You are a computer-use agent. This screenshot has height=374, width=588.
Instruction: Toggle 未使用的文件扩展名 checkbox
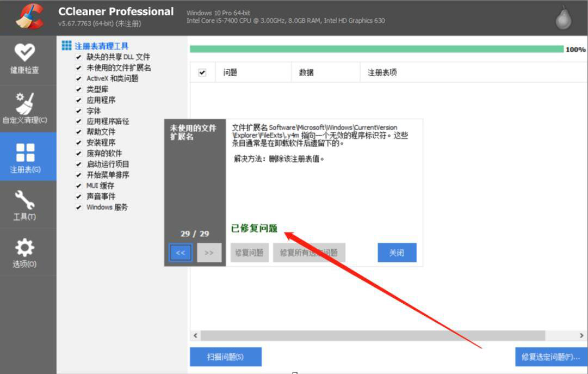(78, 68)
